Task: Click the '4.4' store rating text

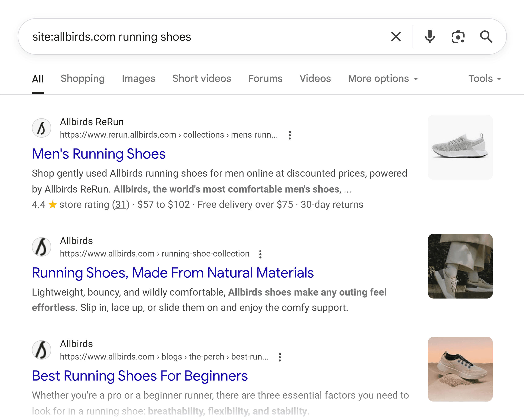Action: 39,205
